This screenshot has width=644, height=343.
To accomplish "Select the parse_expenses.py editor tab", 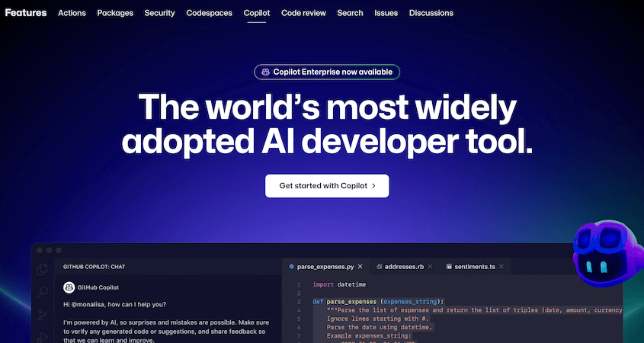I will point(325,267).
